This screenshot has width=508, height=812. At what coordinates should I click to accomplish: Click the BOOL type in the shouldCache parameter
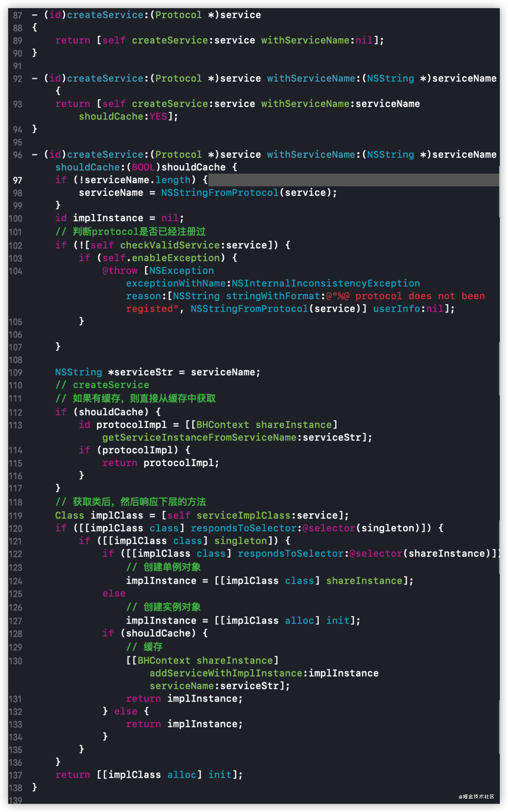click(143, 167)
